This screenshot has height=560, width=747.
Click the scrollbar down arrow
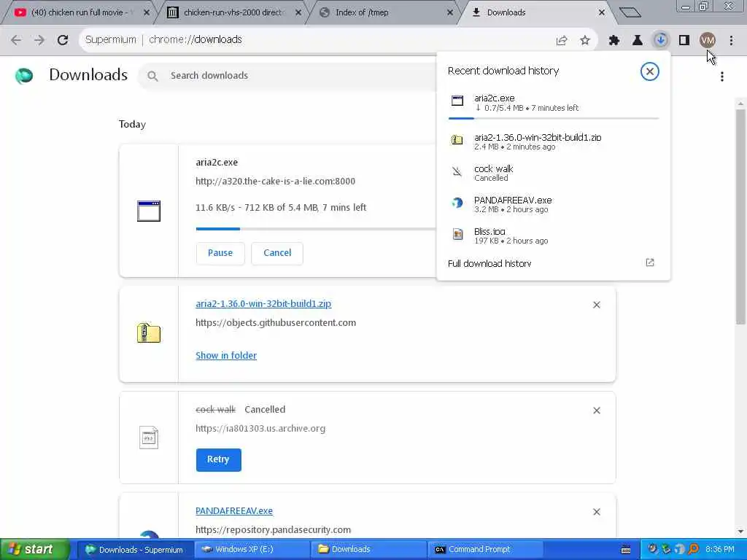(740, 532)
